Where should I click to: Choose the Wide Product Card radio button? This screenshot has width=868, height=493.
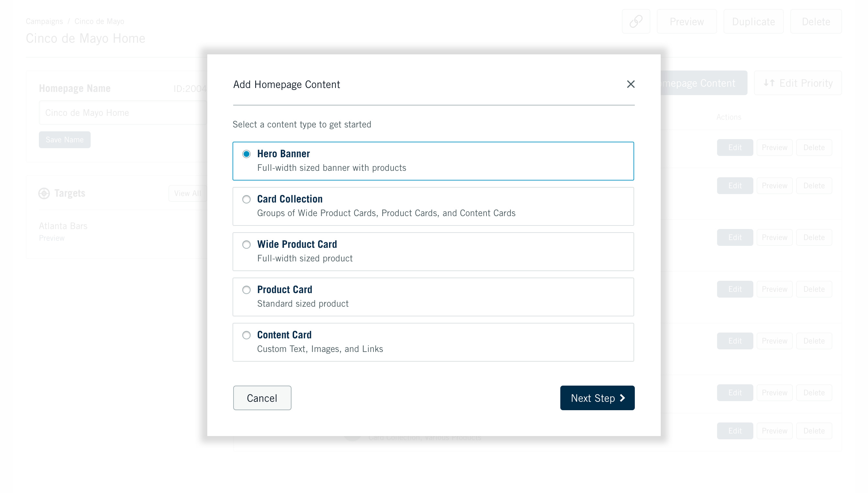tap(246, 245)
